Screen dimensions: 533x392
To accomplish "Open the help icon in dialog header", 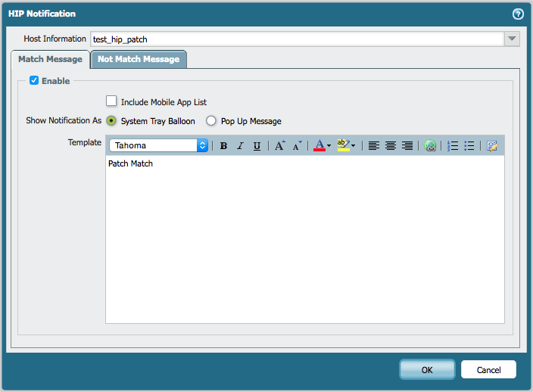I will click(518, 14).
